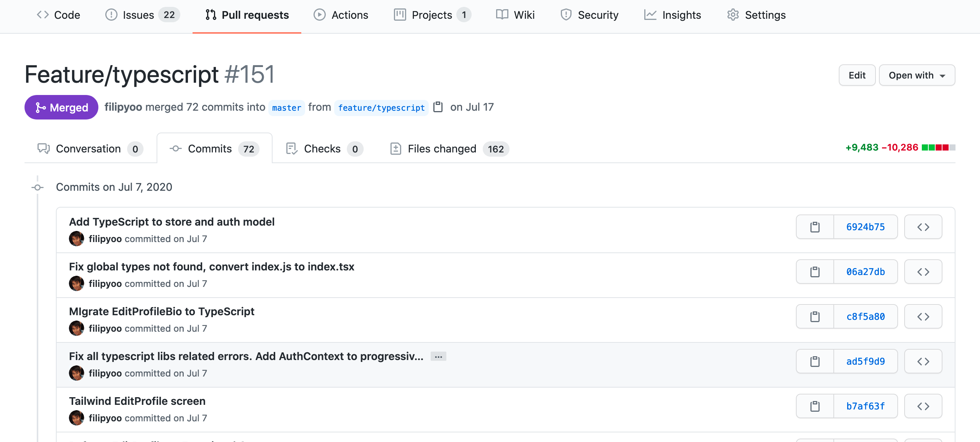
Task: Browse repository at commit ad5f9d9
Action: [923, 361]
